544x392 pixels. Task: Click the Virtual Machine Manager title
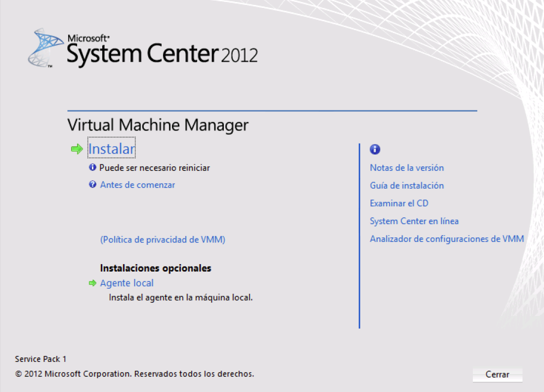click(x=158, y=125)
